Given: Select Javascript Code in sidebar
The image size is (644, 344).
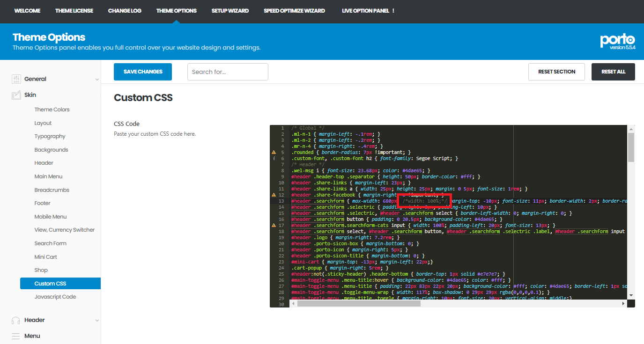Looking at the screenshot, I should (55, 297).
